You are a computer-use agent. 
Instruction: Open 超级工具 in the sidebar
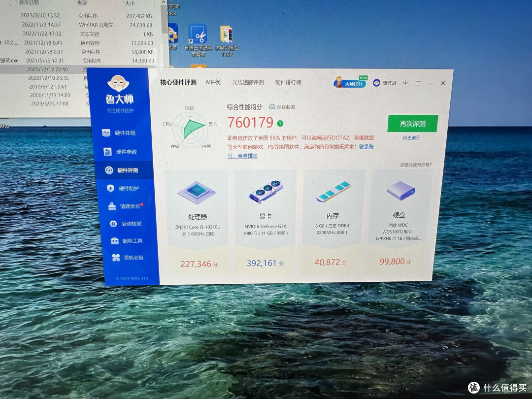click(127, 241)
